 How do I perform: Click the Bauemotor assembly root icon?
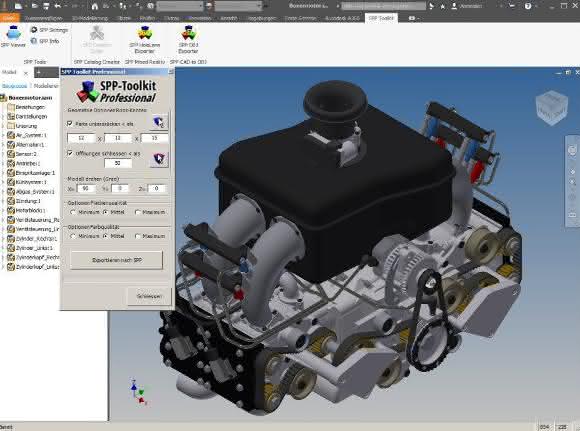tap(4, 98)
